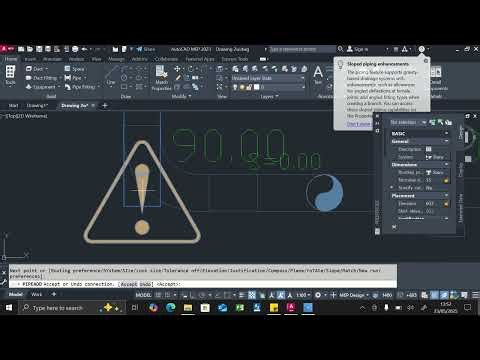Screen dimensions: 480x360
Task: Open the Unsaved Layer State dropdown
Action: click(268, 78)
